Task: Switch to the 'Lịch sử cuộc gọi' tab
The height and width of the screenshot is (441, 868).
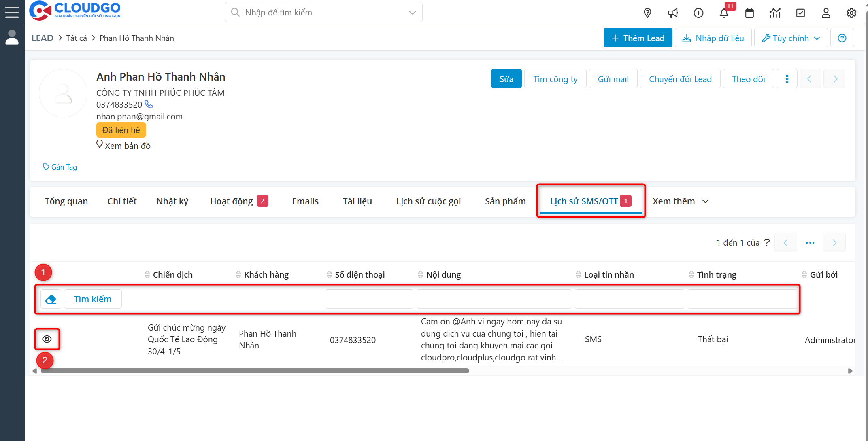Action: tap(428, 201)
